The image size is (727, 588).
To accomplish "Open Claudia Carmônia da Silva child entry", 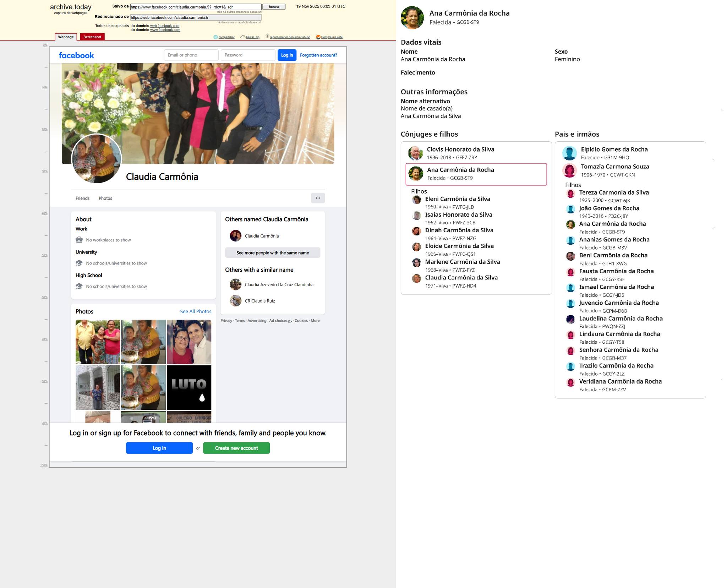I will (461, 278).
